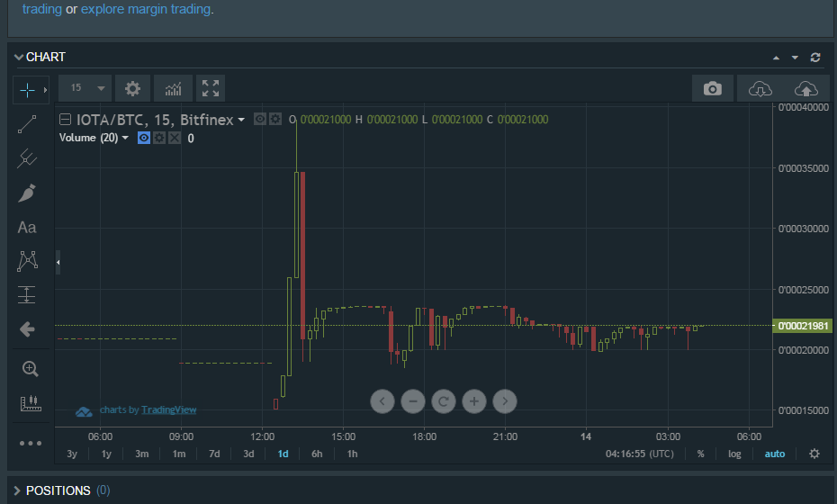Select the brush drawing tool
This screenshot has height=504, width=837.
click(27, 193)
